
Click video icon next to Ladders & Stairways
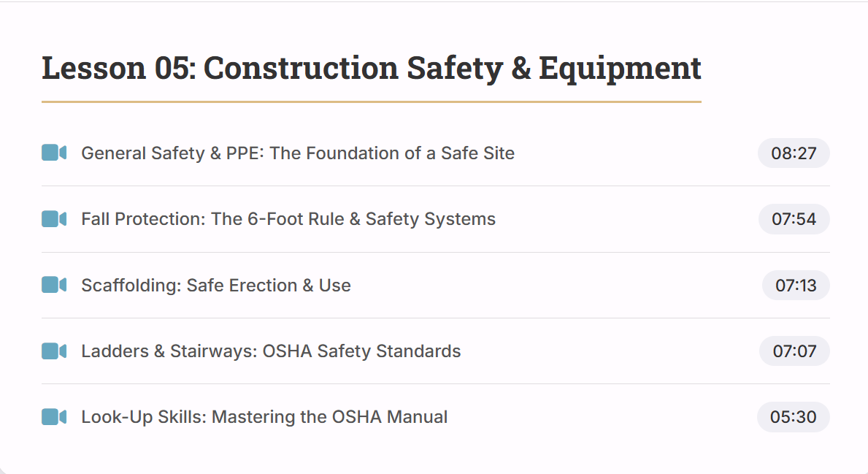pos(54,351)
